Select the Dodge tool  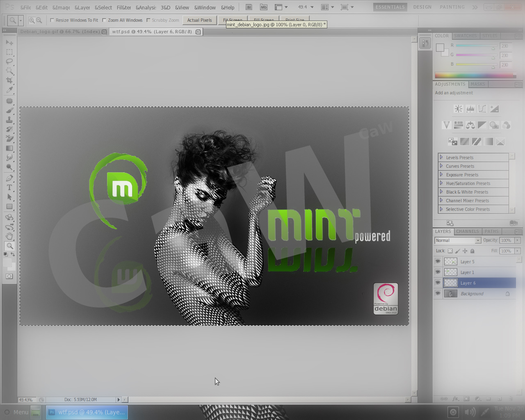[9, 167]
